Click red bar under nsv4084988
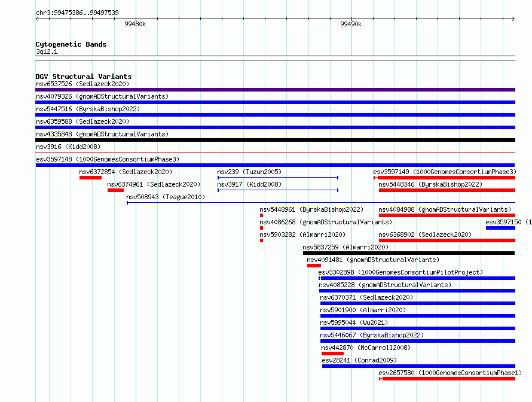Screen dimensions: 532x402 coord(447,215)
